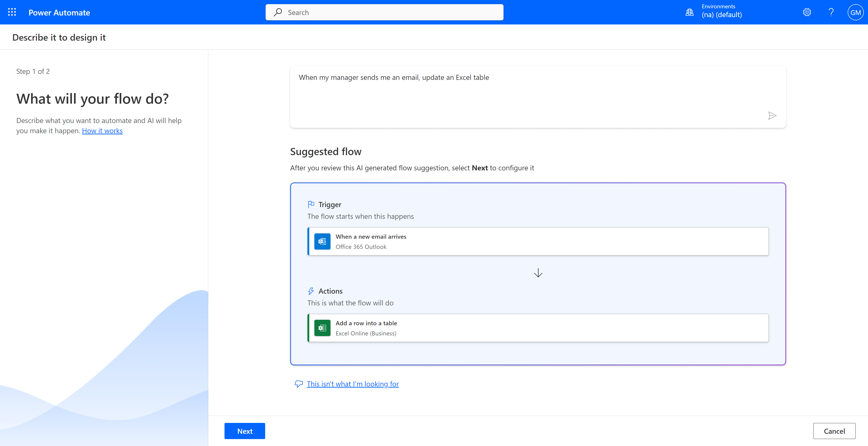Select the 'When a new email arrives' card
Image resolution: width=868 pixels, height=446 pixels.
(x=538, y=241)
